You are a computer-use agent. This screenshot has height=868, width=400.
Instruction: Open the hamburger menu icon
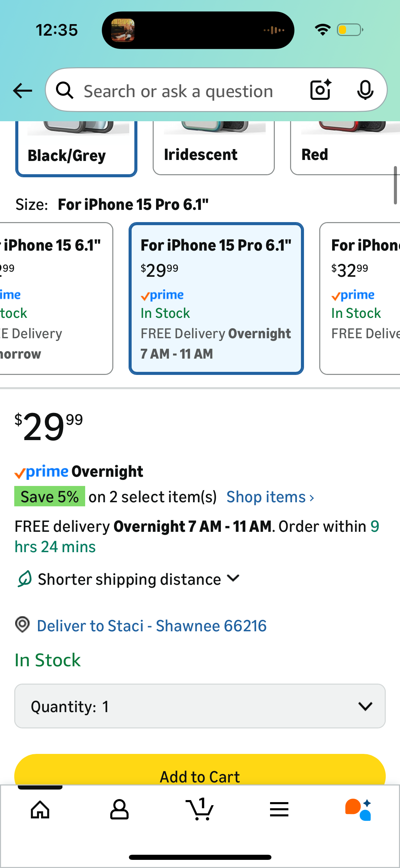(279, 809)
